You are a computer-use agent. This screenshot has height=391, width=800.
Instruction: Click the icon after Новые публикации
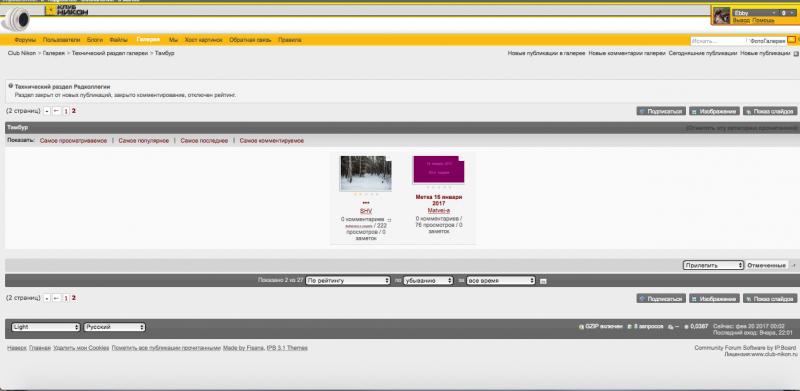click(x=796, y=54)
